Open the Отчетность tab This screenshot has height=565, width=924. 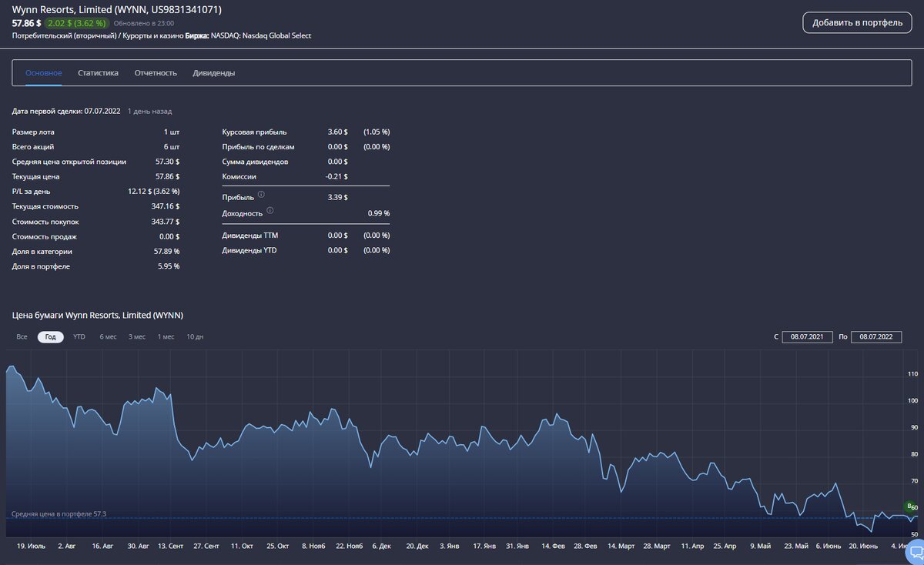pyautogui.click(x=156, y=73)
